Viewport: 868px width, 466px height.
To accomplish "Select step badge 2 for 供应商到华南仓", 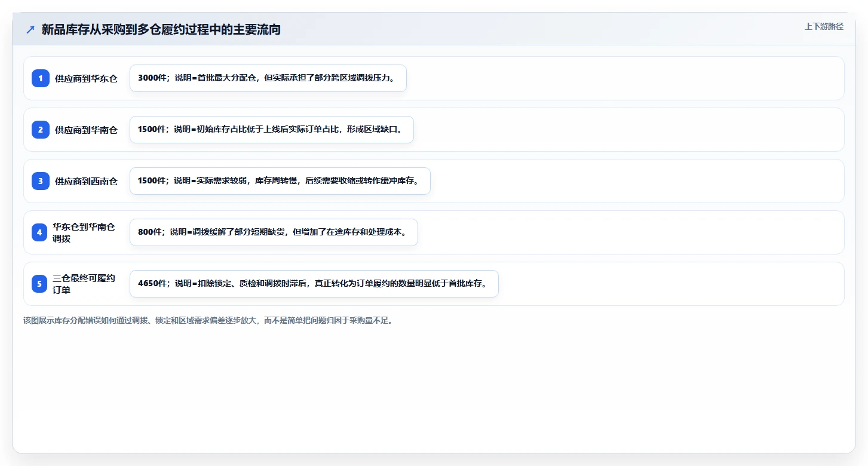I will (x=41, y=130).
